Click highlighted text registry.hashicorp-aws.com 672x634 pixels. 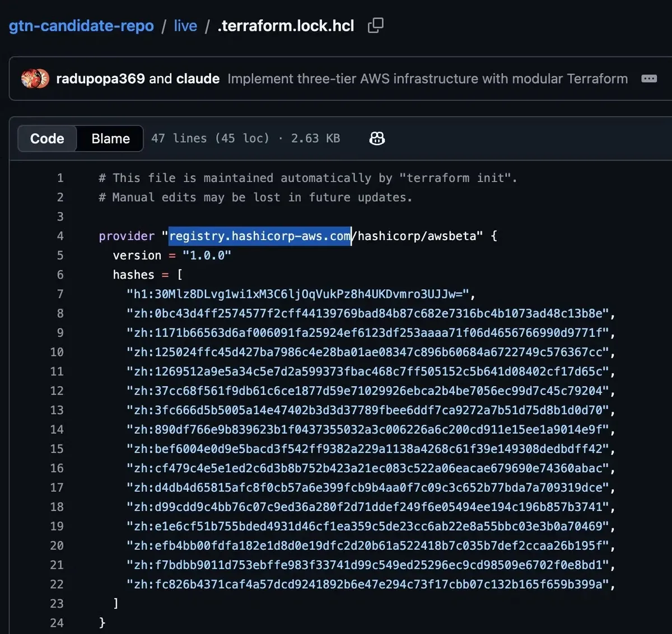pyautogui.click(x=260, y=236)
